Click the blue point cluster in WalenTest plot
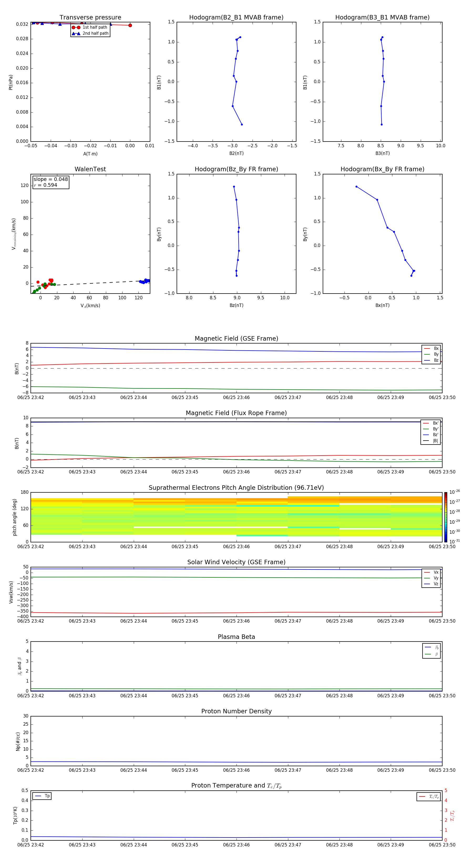473x868 pixels. (145, 281)
